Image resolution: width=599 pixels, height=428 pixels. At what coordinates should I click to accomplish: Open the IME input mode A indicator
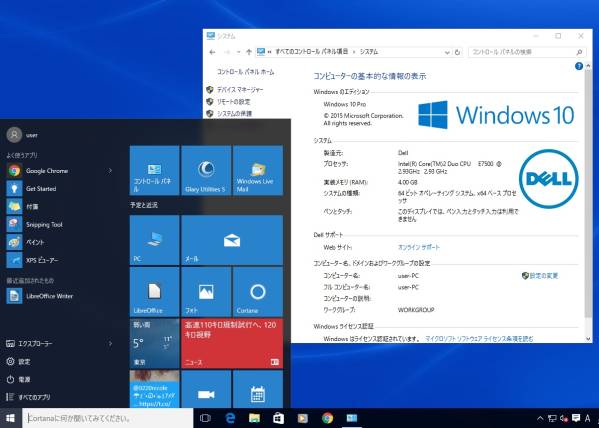point(588,418)
